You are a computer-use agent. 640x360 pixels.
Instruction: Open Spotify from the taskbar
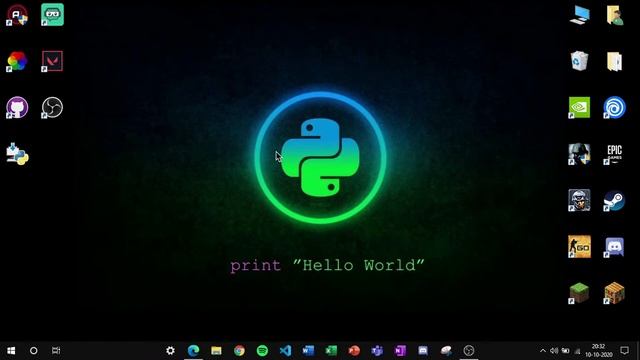pos(262,351)
